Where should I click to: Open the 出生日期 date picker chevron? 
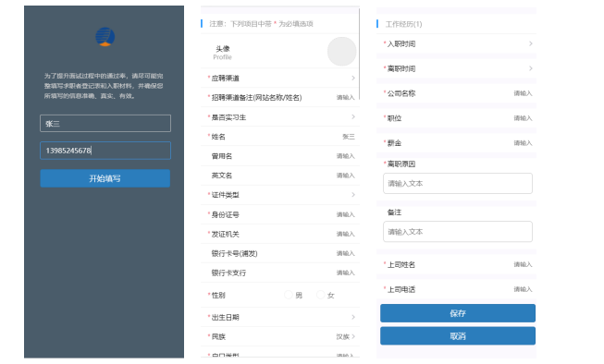[x=352, y=317]
